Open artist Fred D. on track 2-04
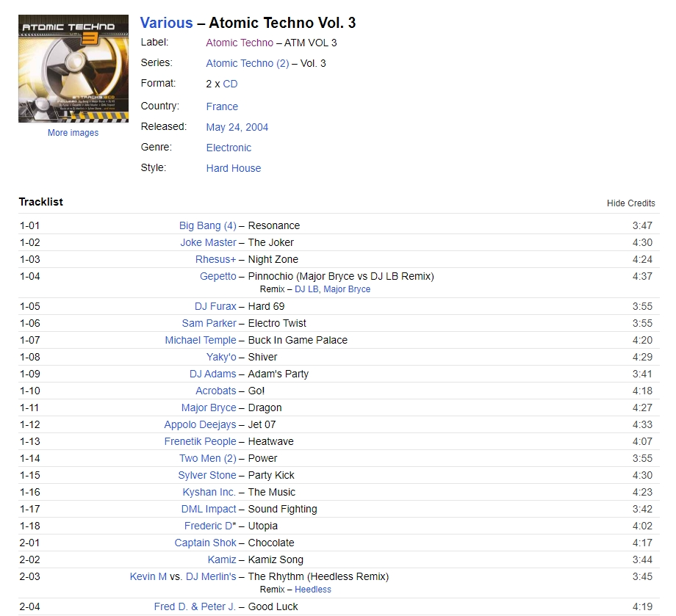This screenshot has height=616, width=676. click(170, 606)
